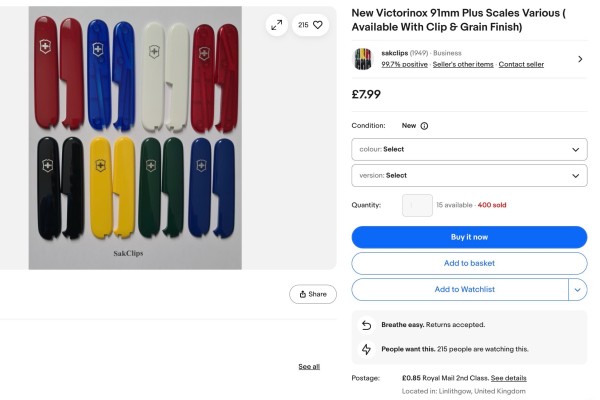The image size is (600, 400).
Task: Expand the product image to full view
Action: click(277, 25)
